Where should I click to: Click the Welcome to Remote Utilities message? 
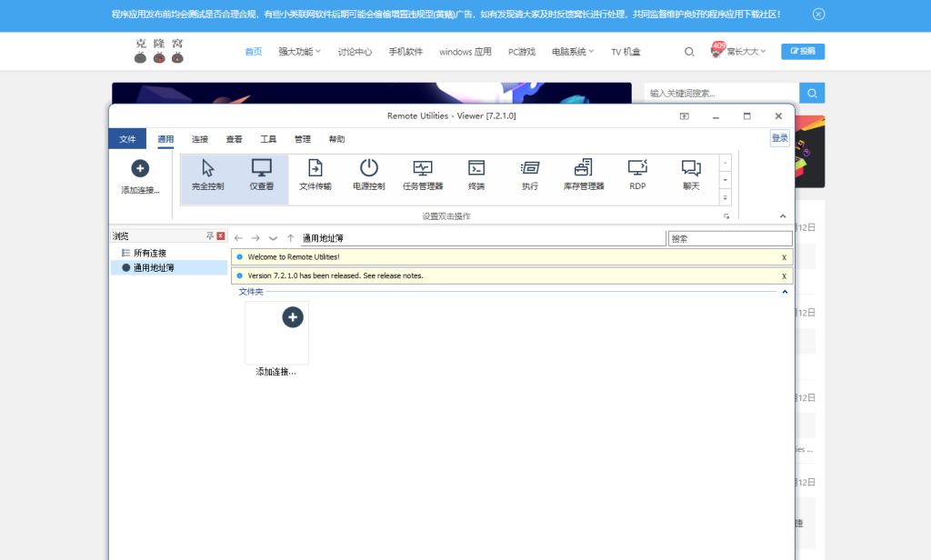tap(294, 257)
